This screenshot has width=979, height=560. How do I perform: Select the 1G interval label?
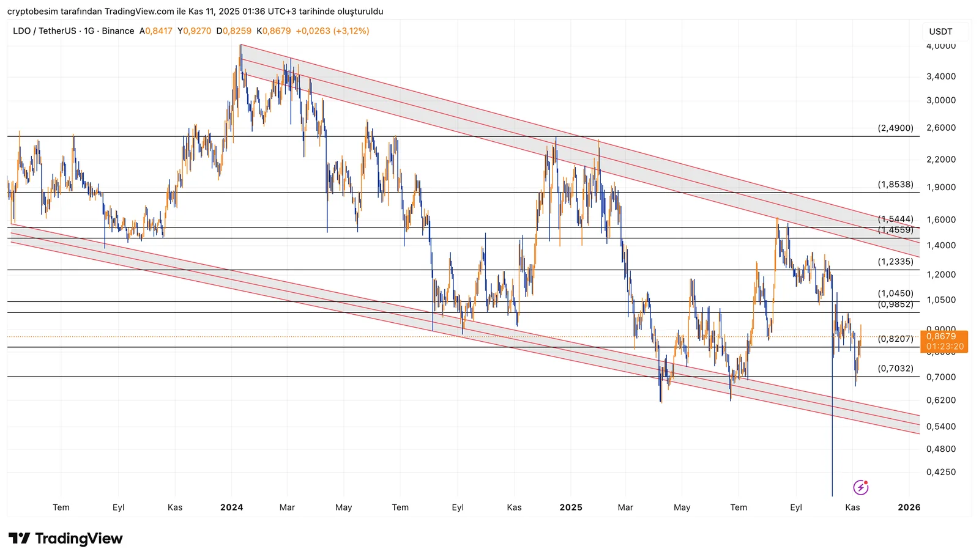pos(89,31)
